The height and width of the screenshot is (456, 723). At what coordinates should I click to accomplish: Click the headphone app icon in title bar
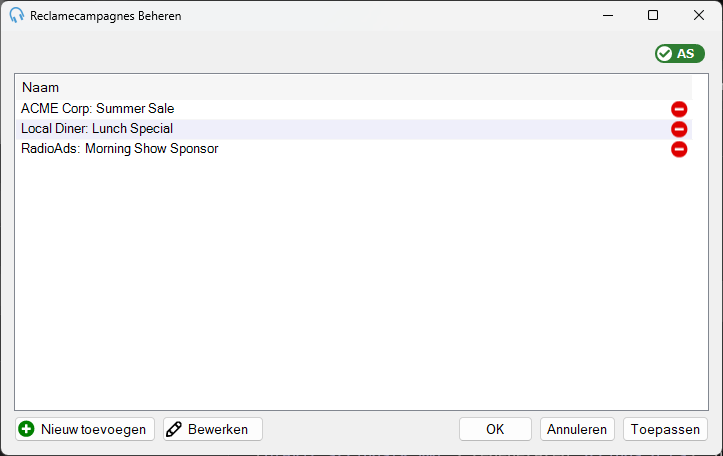click(x=17, y=15)
